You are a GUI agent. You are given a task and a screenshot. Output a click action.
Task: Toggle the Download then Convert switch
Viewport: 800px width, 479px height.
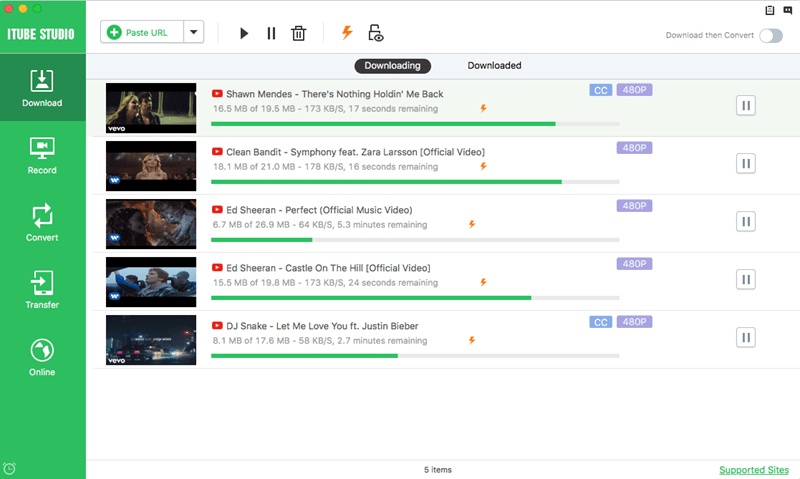click(x=770, y=35)
